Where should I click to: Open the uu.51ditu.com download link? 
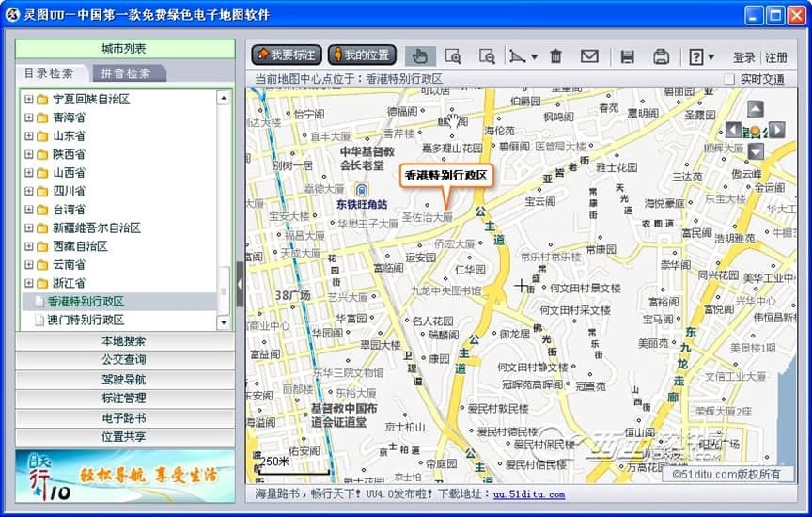(x=529, y=494)
